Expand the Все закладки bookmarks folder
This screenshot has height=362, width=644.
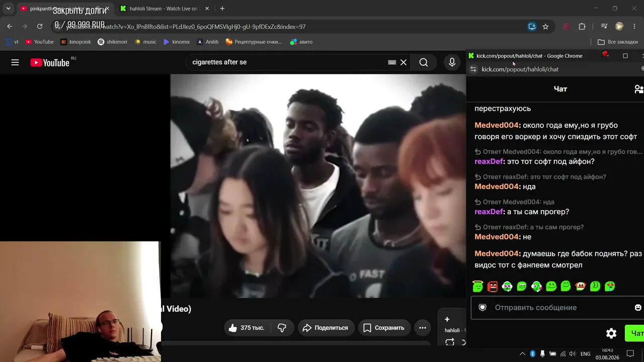pos(617,42)
